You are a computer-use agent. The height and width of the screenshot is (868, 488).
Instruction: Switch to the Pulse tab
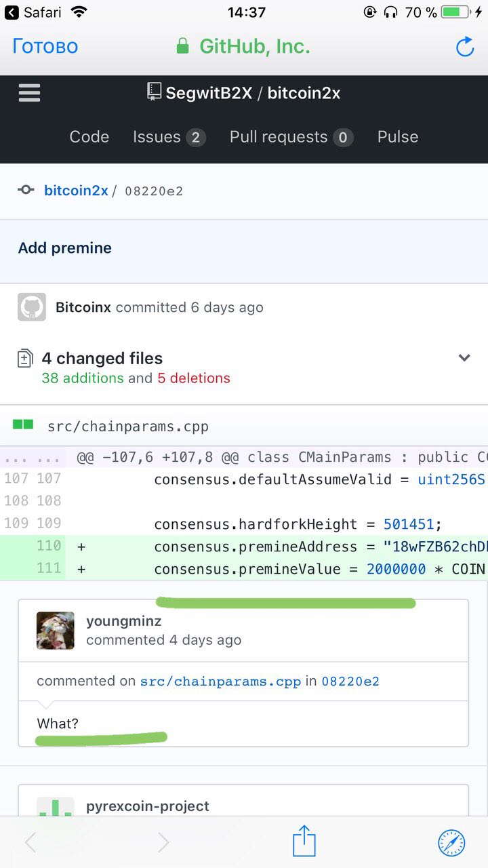pos(397,137)
